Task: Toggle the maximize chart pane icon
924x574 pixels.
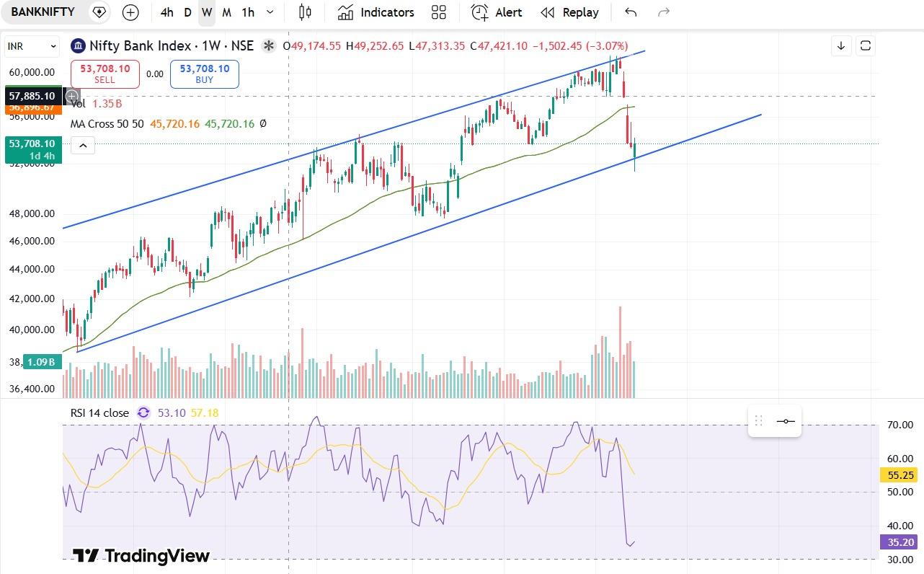Action: pyautogui.click(x=866, y=46)
